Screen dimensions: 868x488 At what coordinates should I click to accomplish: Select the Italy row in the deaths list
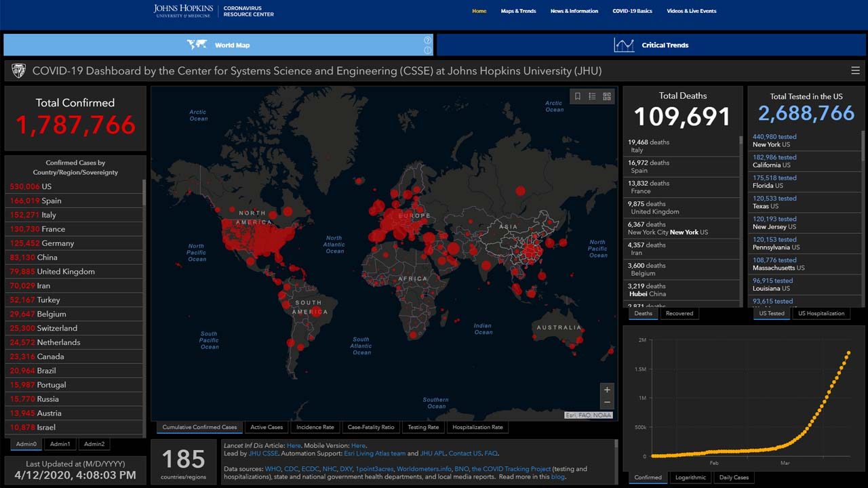click(682, 146)
